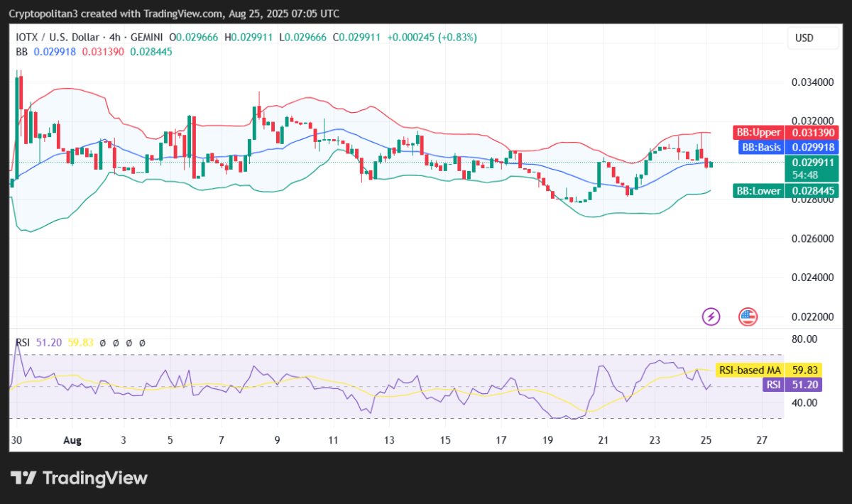852x504 pixels.
Task: Click the high value H0.029911 in legend
Action: (x=250, y=38)
